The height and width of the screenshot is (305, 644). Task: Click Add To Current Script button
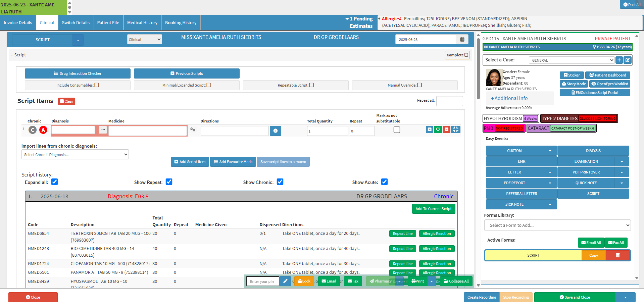[x=433, y=209]
